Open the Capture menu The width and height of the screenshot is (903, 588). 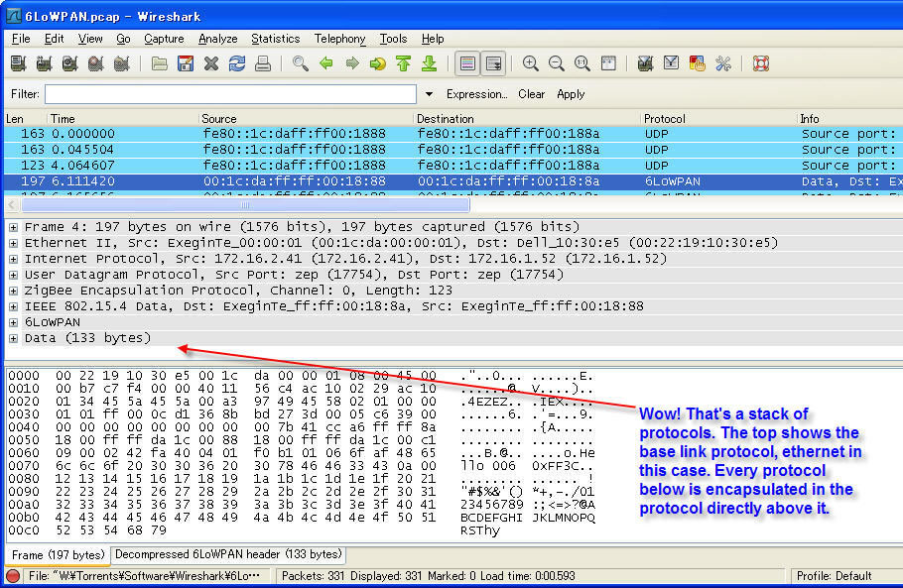coord(164,39)
